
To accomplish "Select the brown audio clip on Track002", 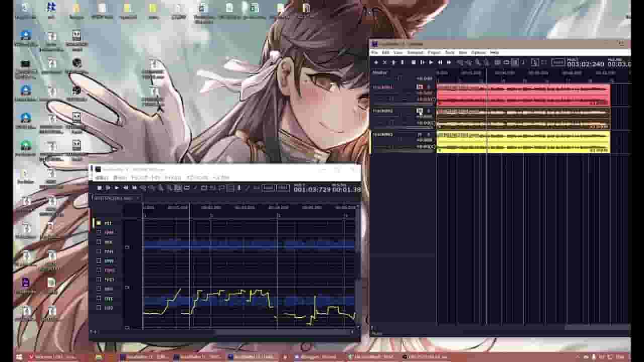I will pos(523,119).
